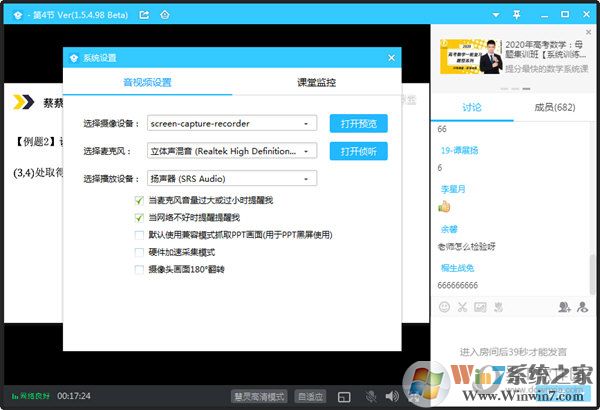Pin the window with the pin icon

pyautogui.click(x=516, y=15)
